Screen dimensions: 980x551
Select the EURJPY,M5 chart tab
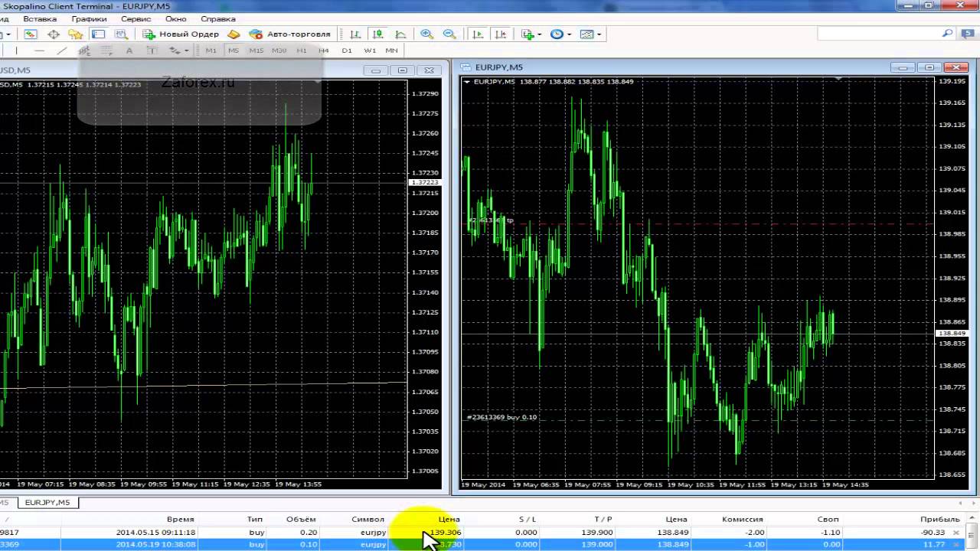(47, 503)
